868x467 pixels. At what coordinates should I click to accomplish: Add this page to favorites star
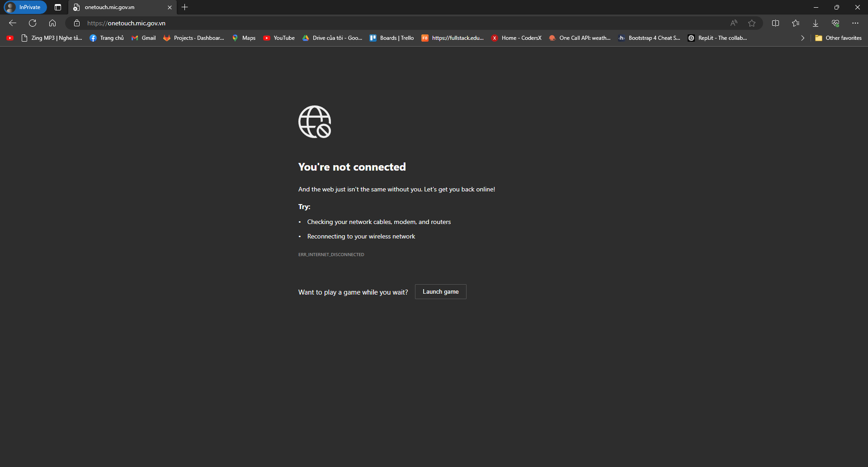click(x=752, y=23)
